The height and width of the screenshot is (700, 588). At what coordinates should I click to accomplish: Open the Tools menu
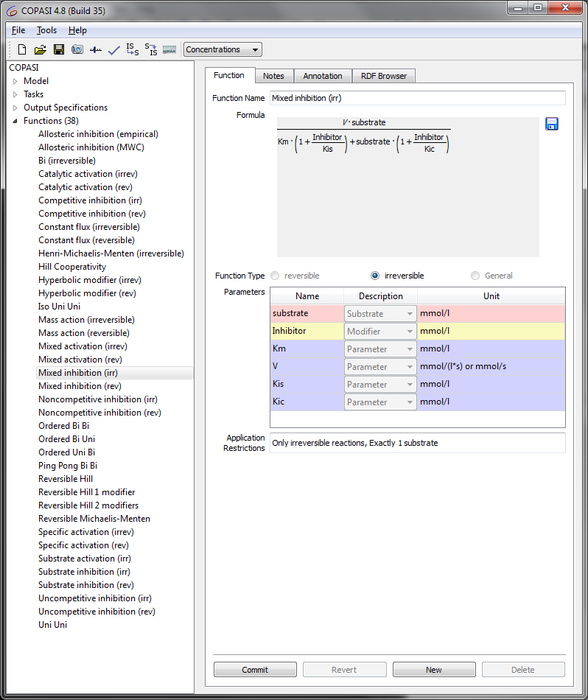point(46,30)
